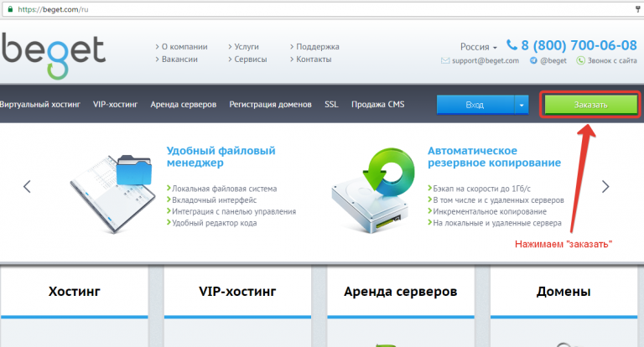Viewport: 644px width, 347px height.
Task: Click text Бэкап на скорости до 1Гб/с
Action: pyautogui.click(x=482, y=189)
